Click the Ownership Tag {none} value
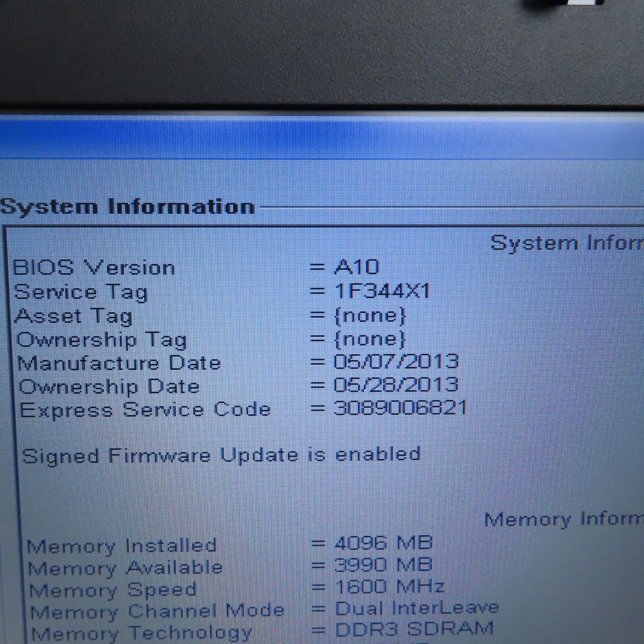The image size is (644, 644). pyautogui.click(x=369, y=339)
